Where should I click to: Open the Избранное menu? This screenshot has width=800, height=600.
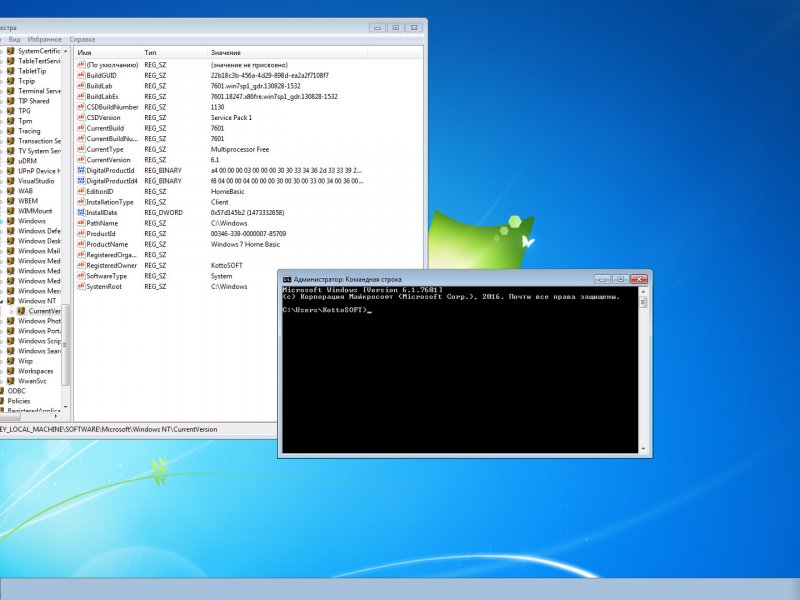44,39
